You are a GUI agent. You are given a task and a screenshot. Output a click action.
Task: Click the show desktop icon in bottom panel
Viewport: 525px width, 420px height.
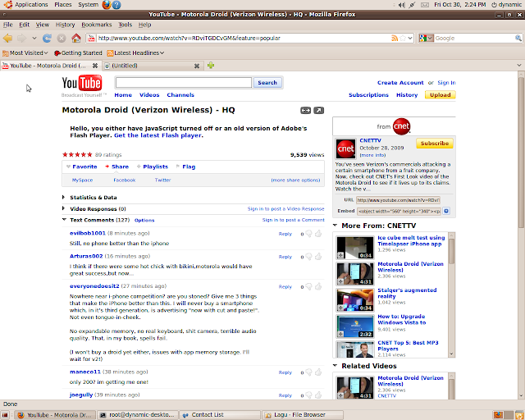(5, 415)
